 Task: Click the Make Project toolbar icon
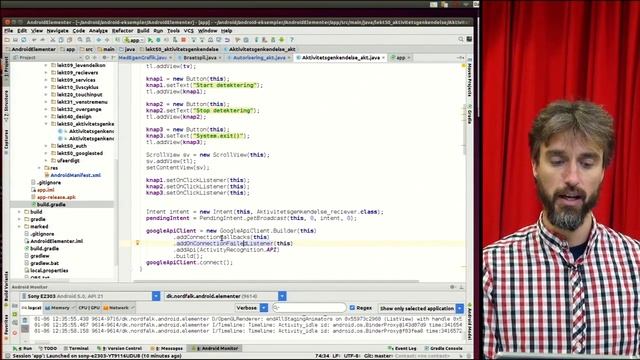pos(117,40)
